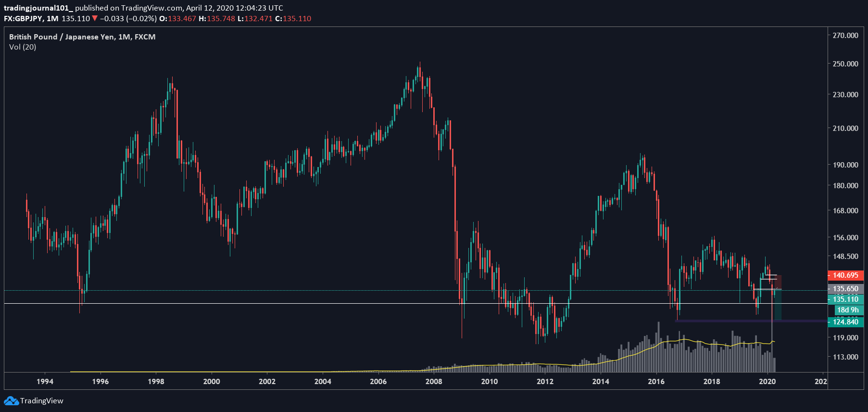Click 2016 on the time axis
The width and height of the screenshot is (868, 412).
[656, 381]
